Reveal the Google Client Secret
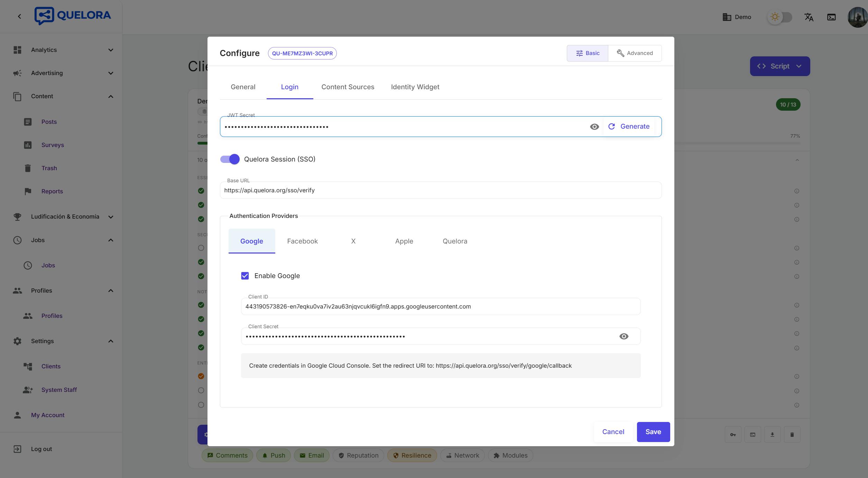The image size is (868, 478). pos(624,336)
